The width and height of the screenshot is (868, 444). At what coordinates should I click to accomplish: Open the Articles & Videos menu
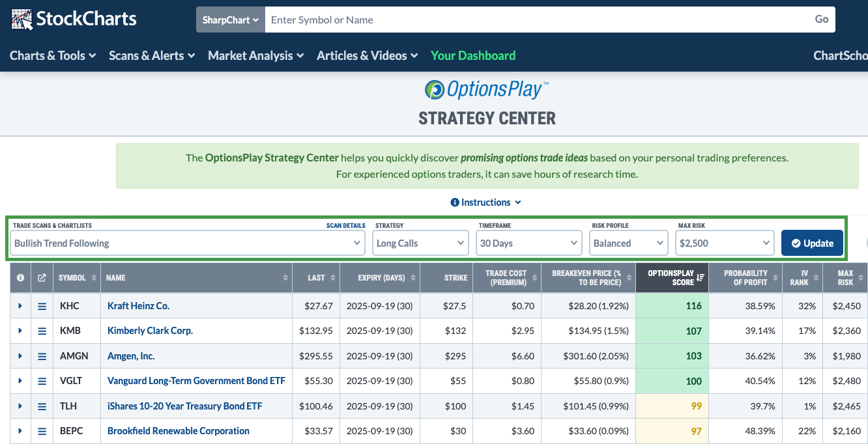pyautogui.click(x=367, y=56)
